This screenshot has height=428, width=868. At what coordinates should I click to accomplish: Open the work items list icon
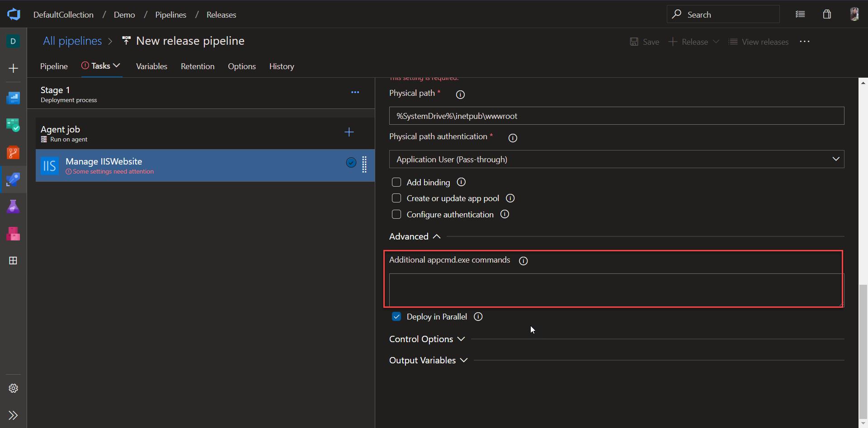click(800, 14)
